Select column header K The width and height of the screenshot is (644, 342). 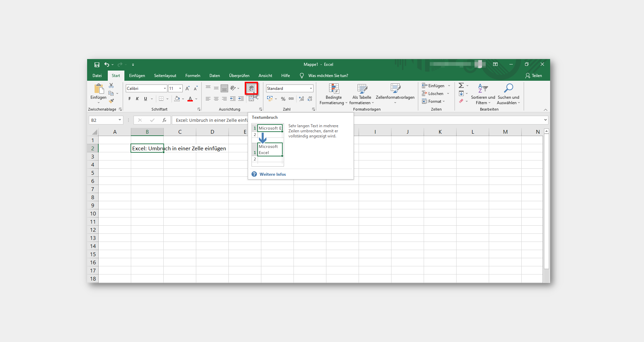[x=440, y=132]
